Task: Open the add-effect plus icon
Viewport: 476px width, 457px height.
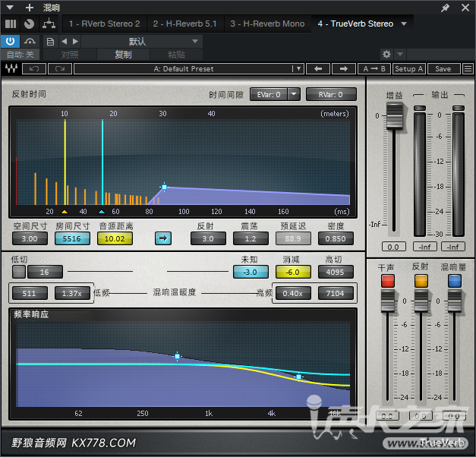Action: pyautogui.click(x=30, y=8)
